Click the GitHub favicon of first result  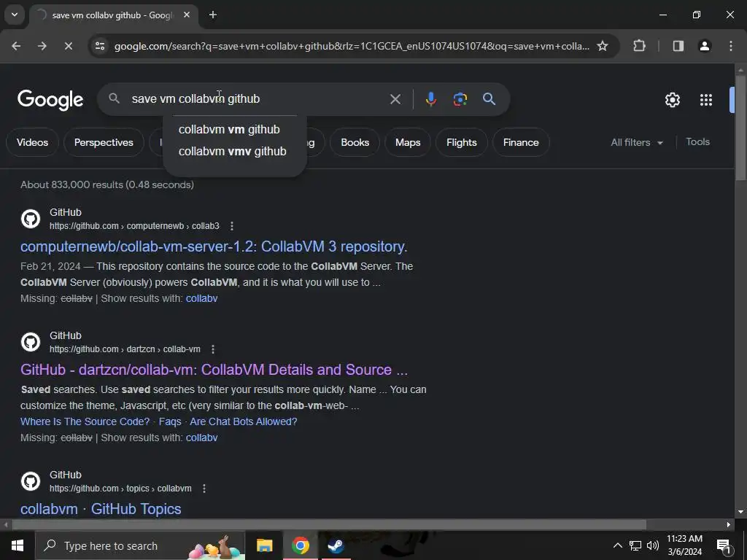31,219
